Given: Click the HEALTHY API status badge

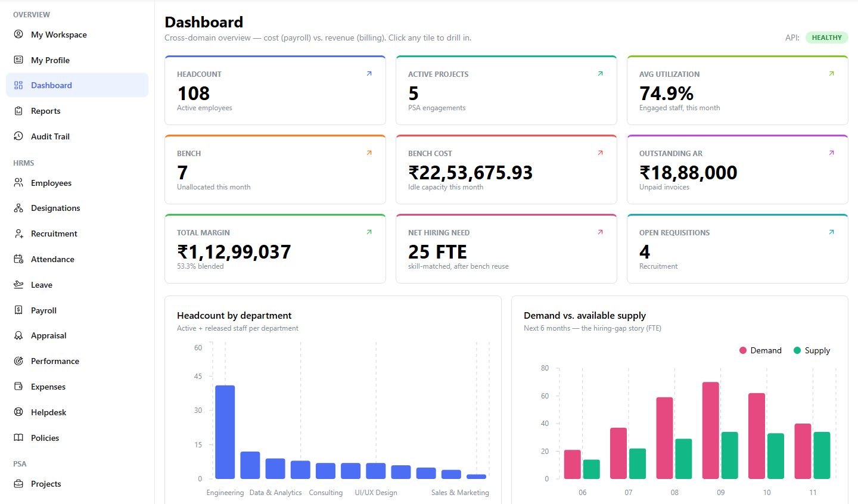Looking at the screenshot, I should click(x=827, y=38).
